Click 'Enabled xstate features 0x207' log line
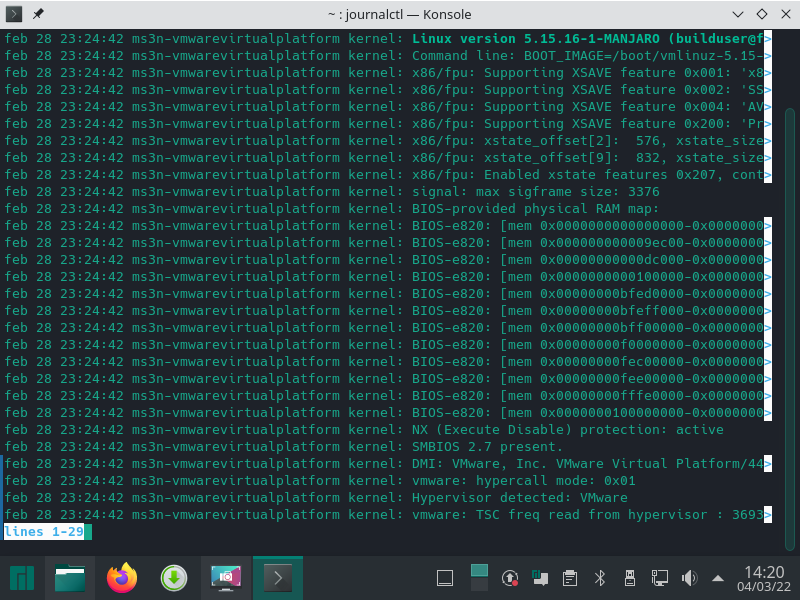 coord(388,175)
